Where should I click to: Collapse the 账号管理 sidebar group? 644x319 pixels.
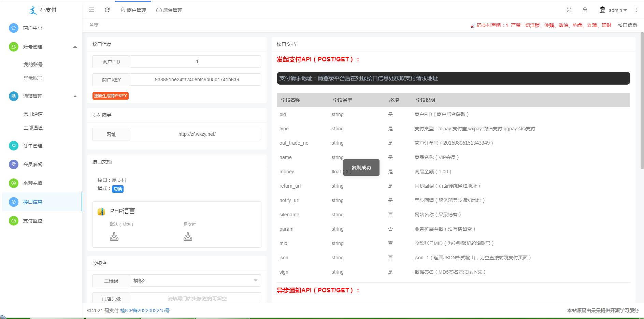pos(75,47)
